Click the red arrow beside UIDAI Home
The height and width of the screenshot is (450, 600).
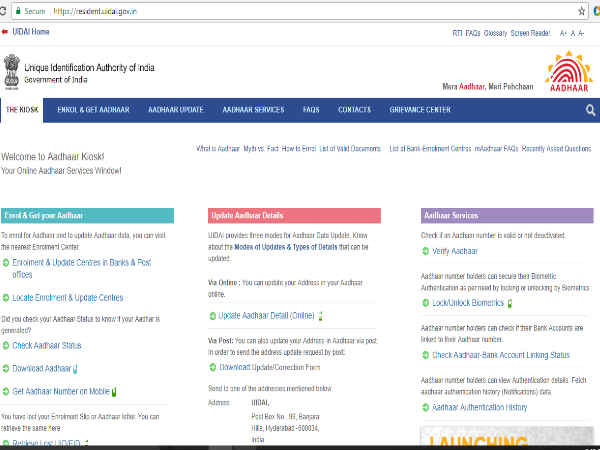click(x=5, y=32)
